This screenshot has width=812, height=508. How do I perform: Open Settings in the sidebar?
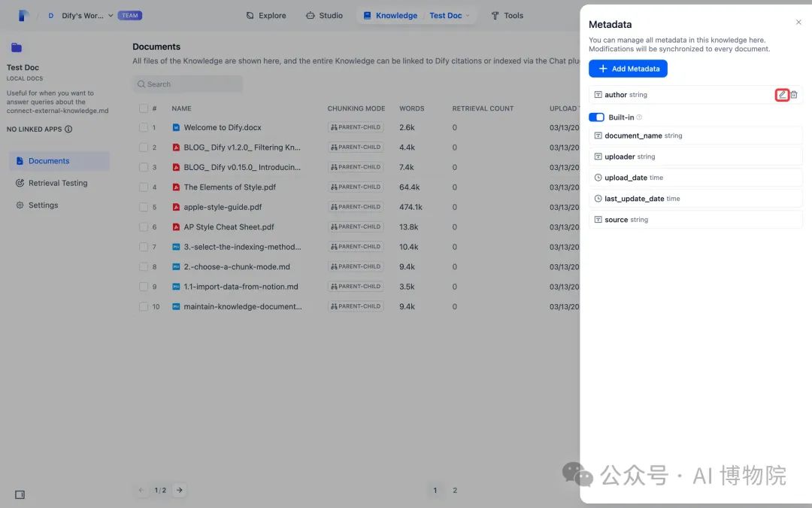[59, 205]
